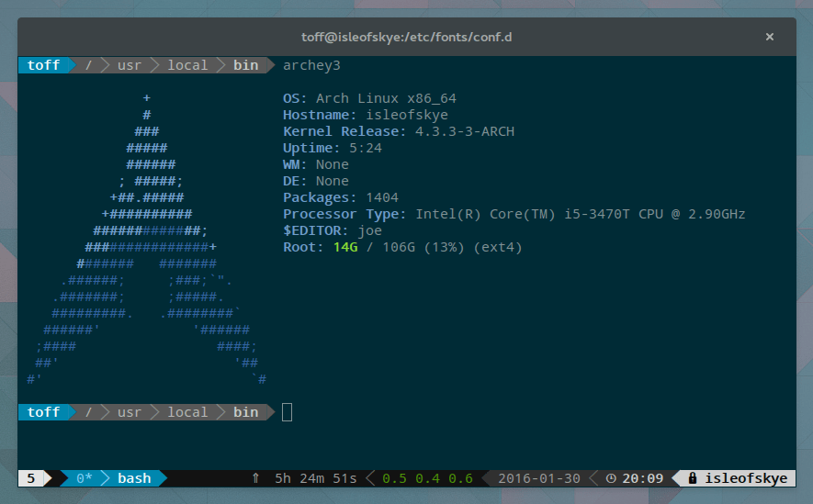Click the Arch Linux ASCII art logo
Screen dimensions: 813x504
[x=147, y=239]
